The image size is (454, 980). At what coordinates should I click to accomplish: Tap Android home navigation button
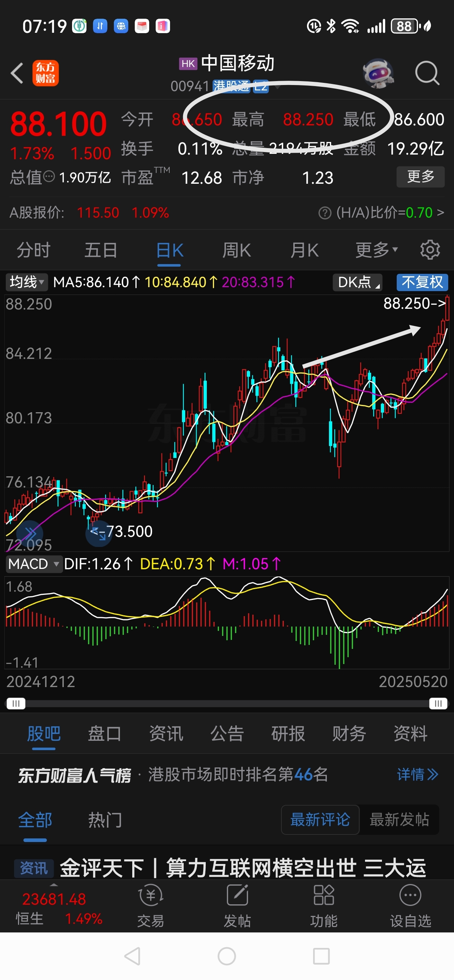227,956
